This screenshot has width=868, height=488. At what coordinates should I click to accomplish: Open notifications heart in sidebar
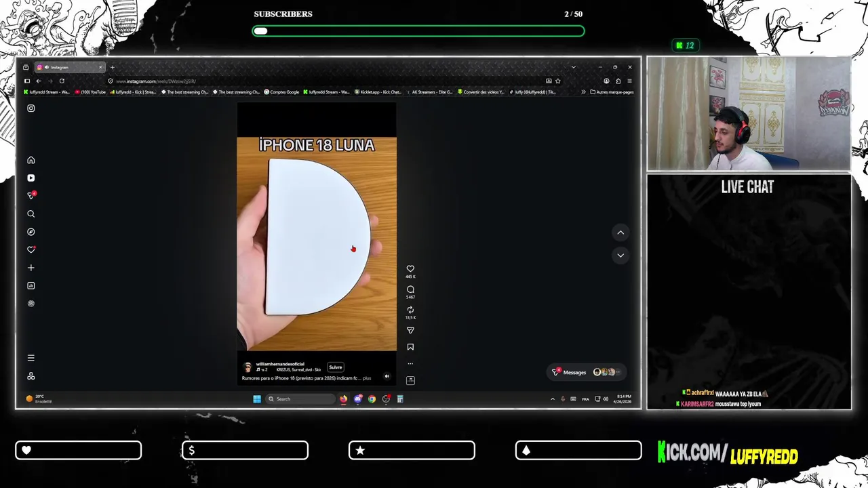(31, 249)
